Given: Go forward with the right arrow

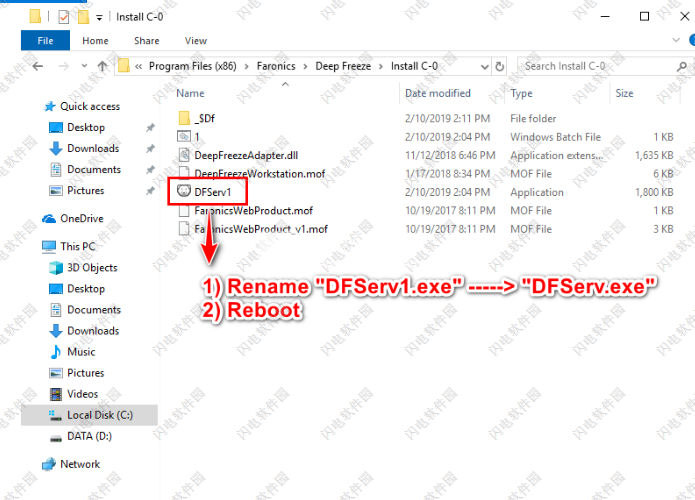Looking at the screenshot, I should [64, 66].
